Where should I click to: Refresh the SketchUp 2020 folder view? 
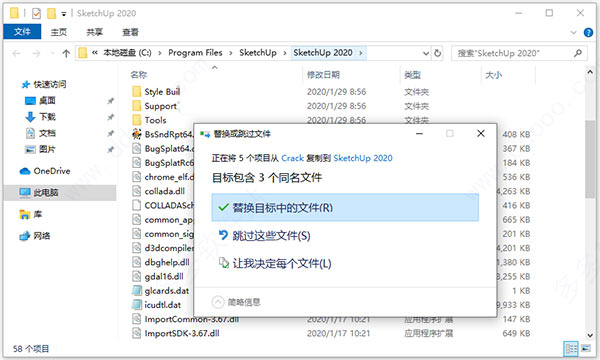438,53
